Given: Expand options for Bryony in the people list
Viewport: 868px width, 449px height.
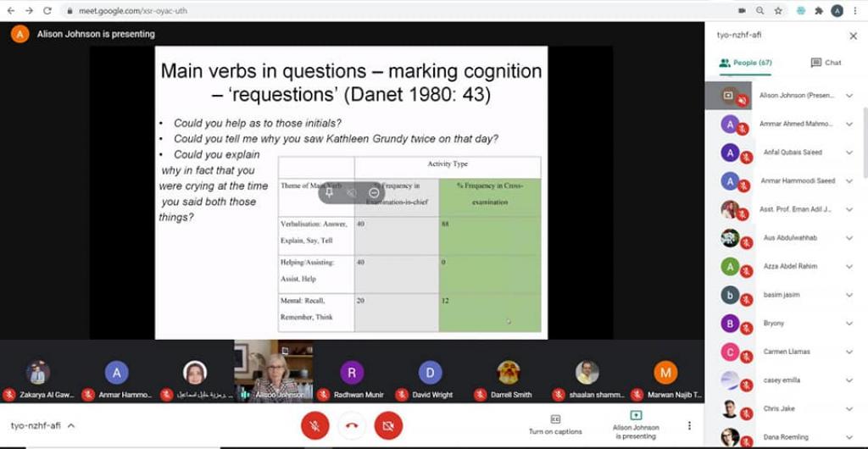Looking at the screenshot, I should (x=849, y=323).
